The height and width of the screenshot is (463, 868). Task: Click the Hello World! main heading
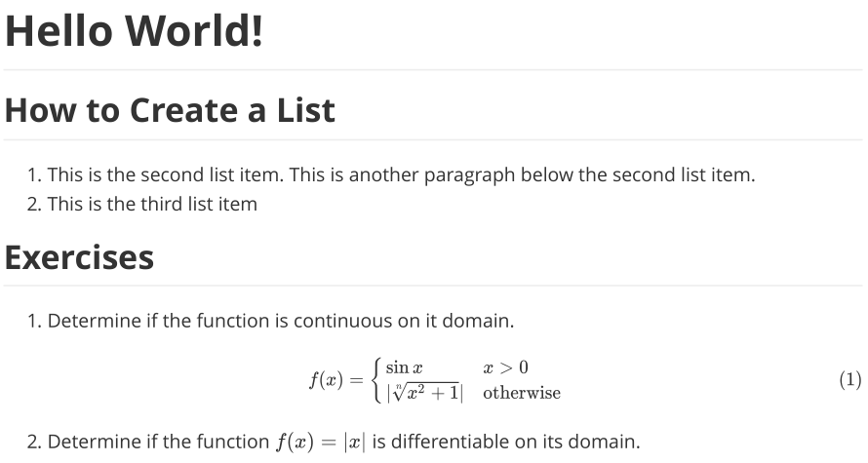click(134, 31)
